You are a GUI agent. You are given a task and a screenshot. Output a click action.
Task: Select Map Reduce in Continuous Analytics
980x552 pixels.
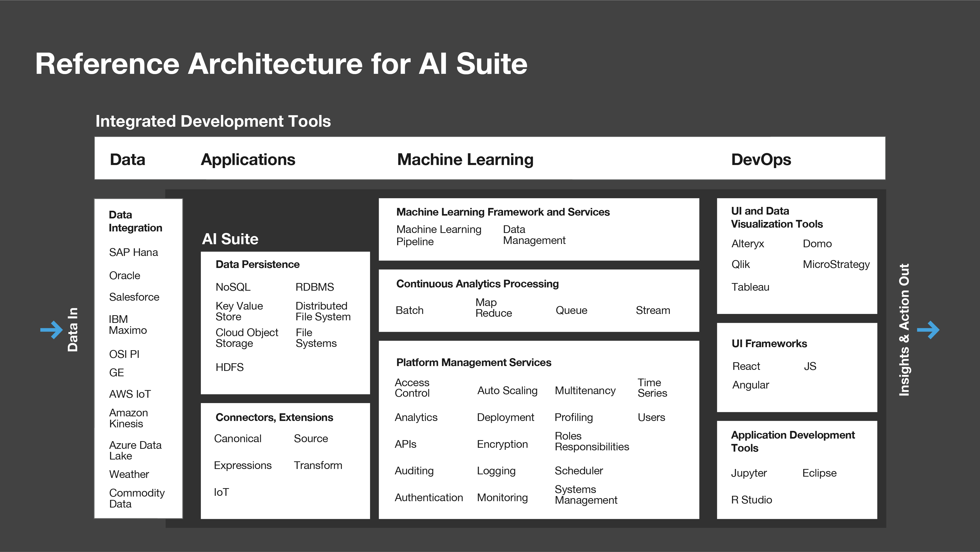point(493,308)
